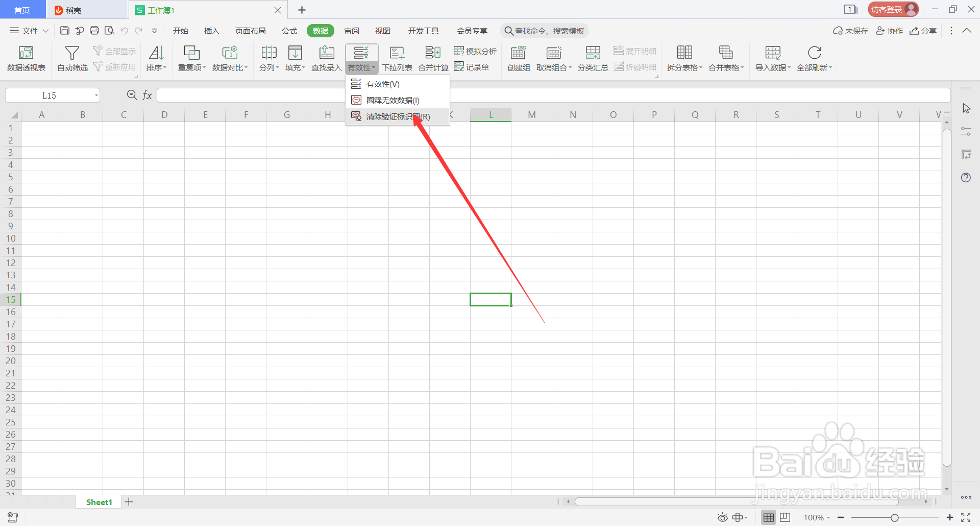Open Duplicates (重复项) tool
This screenshot has height=526, width=980.
click(191, 58)
